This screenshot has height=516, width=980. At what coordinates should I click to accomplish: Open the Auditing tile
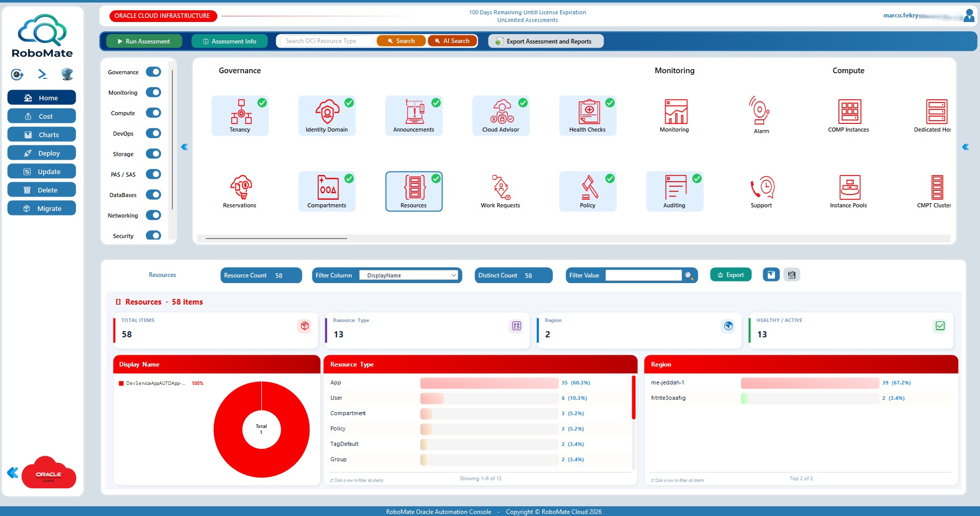click(x=675, y=191)
